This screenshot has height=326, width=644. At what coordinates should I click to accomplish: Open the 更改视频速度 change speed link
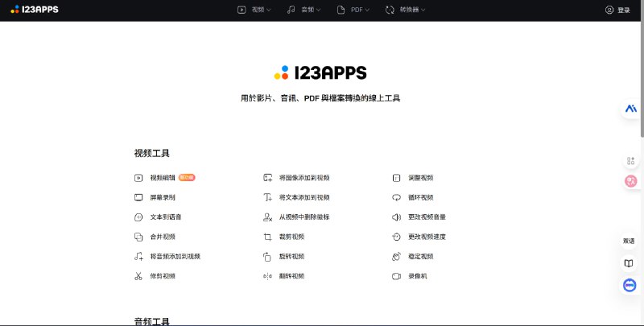[x=427, y=237]
